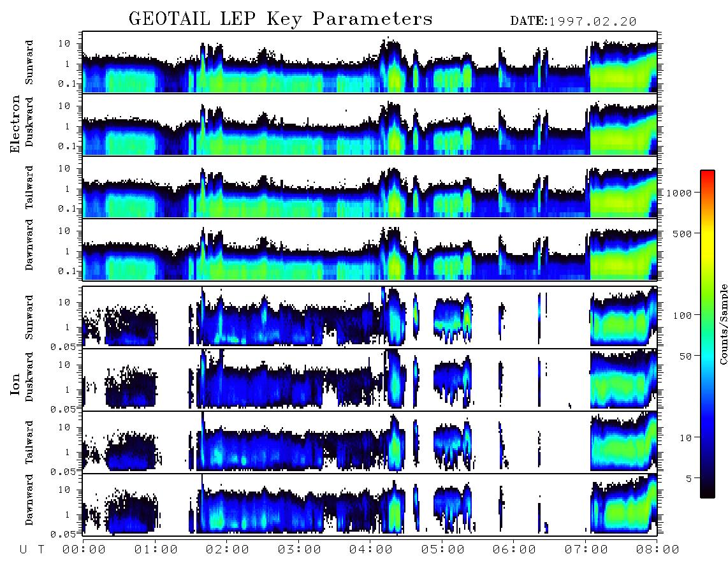Click the Electron 'Sunward' panel label
This screenshot has height=561, width=728.
29,62
